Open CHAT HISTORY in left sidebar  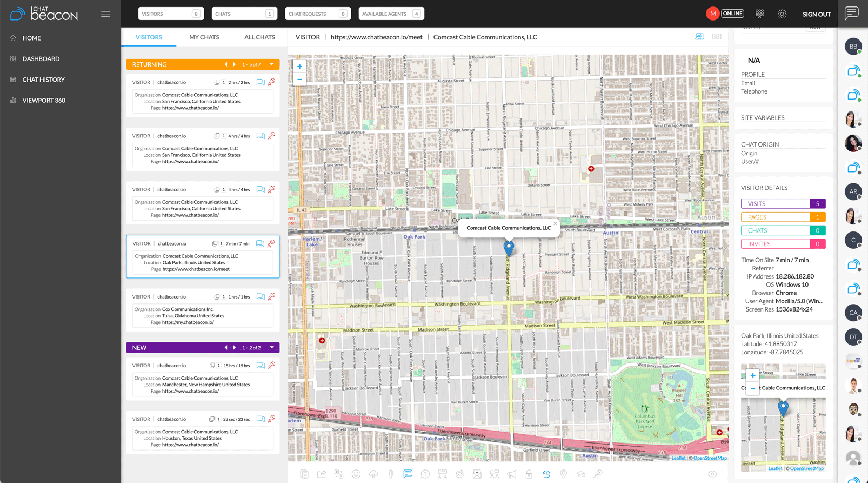pos(43,80)
